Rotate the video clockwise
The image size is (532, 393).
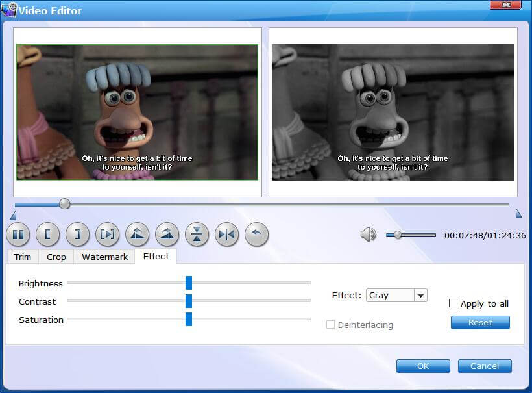click(167, 234)
